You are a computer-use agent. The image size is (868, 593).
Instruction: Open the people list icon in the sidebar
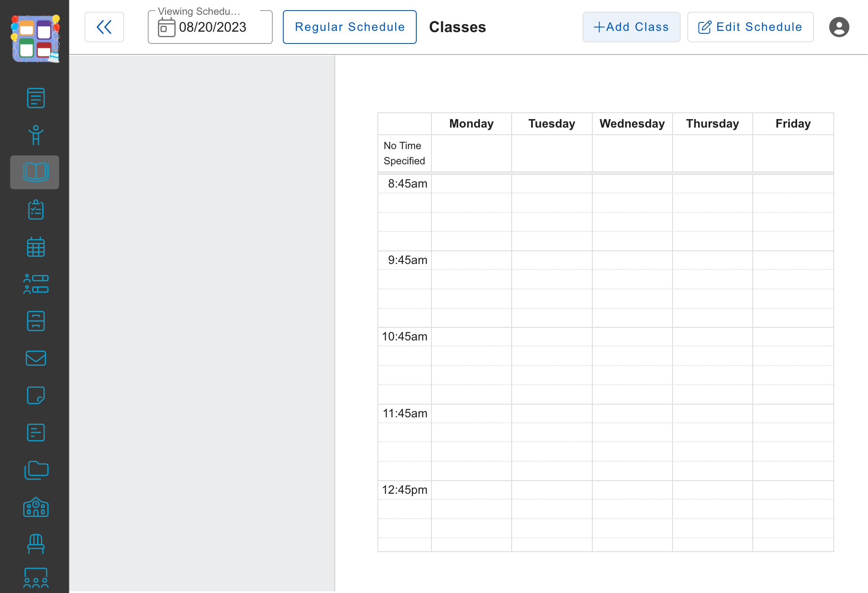tap(35, 284)
